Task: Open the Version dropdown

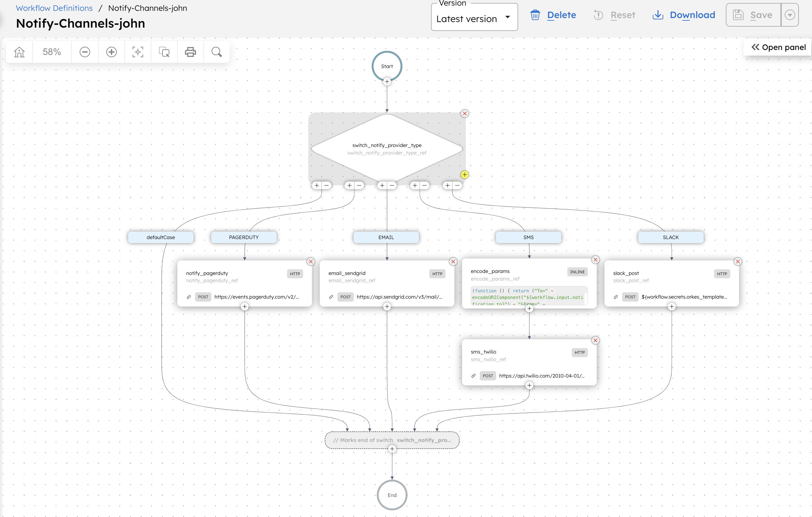Action: point(474,17)
